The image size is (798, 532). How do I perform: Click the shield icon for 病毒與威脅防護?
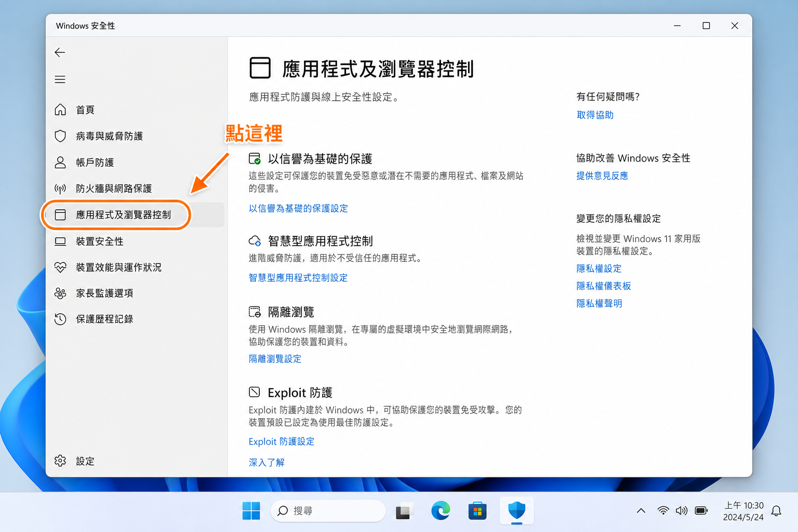pyautogui.click(x=60, y=136)
